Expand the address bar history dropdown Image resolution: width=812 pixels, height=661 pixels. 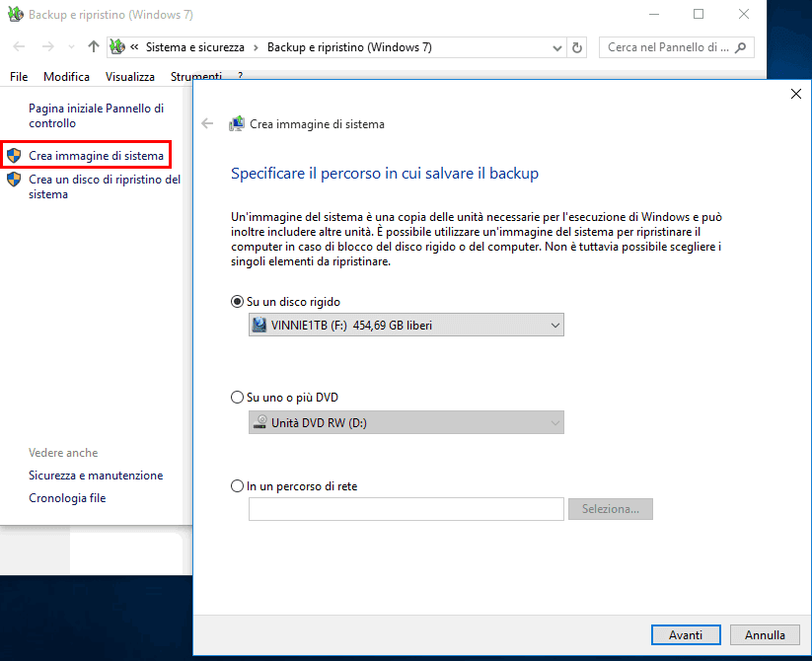pos(557,47)
